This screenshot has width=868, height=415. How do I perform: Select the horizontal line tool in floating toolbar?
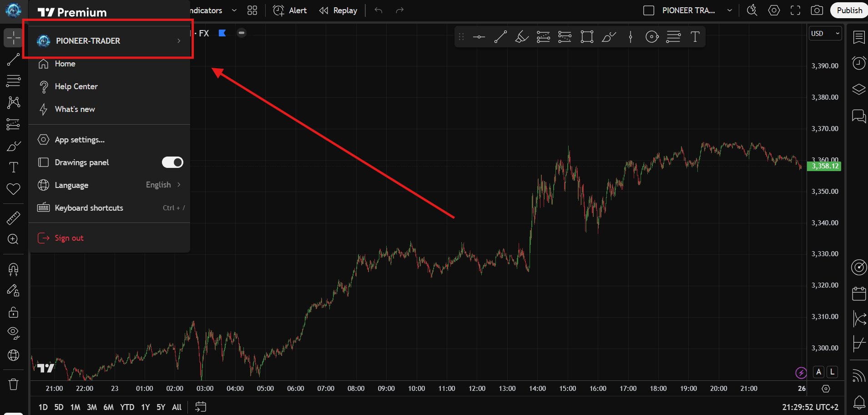(x=479, y=37)
